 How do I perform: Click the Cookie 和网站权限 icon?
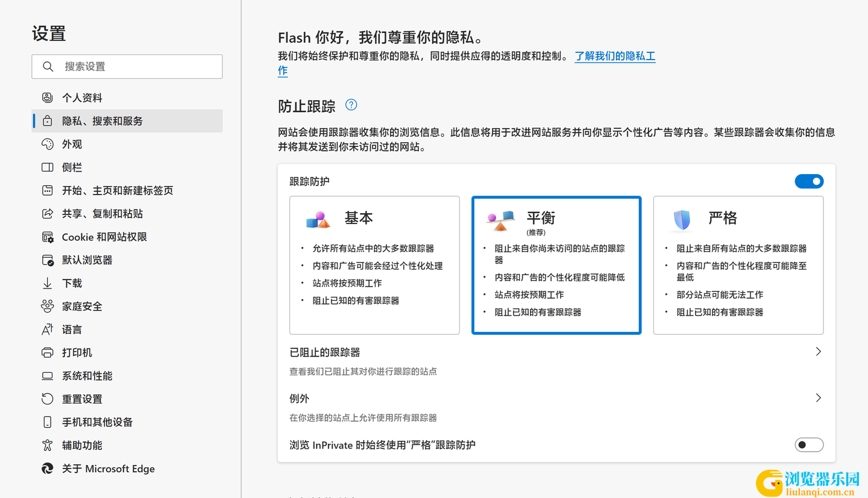[x=48, y=237]
